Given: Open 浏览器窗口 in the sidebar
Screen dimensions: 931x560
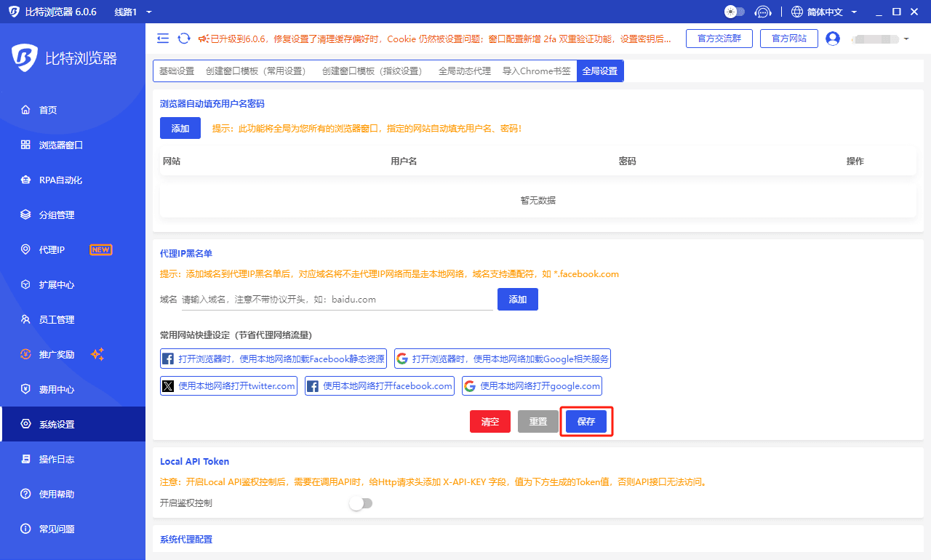Looking at the screenshot, I should pyautogui.click(x=73, y=145).
